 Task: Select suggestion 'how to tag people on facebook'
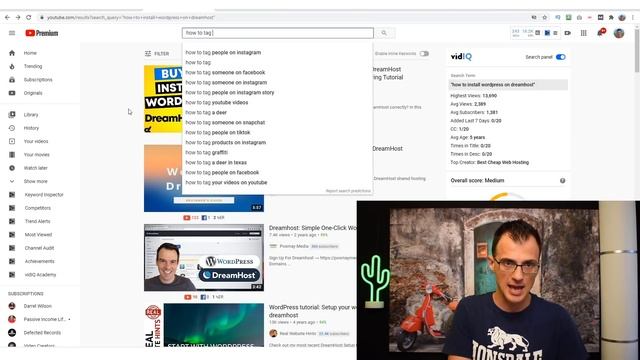click(x=278, y=172)
